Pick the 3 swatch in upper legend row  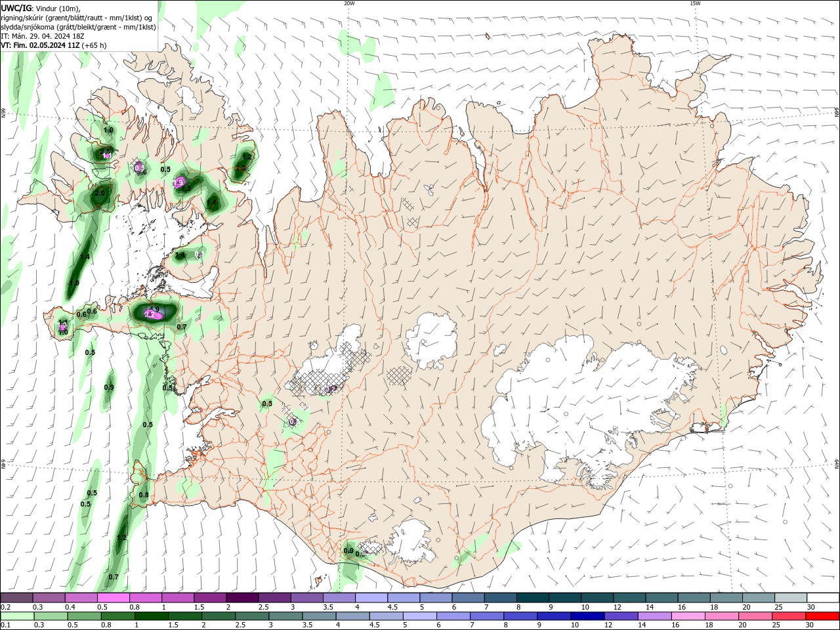click(x=306, y=597)
